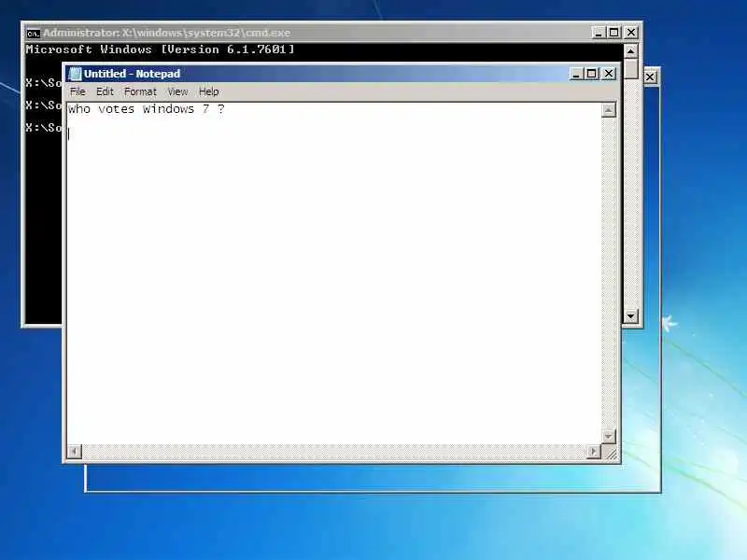Click Notepad vertical scrollbar up arrow
The image size is (747, 560).
pyautogui.click(x=609, y=110)
